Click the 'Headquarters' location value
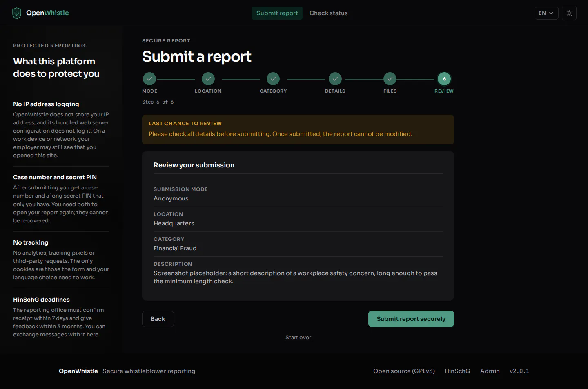Screen dimensions: 588x389 tap(174, 223)
